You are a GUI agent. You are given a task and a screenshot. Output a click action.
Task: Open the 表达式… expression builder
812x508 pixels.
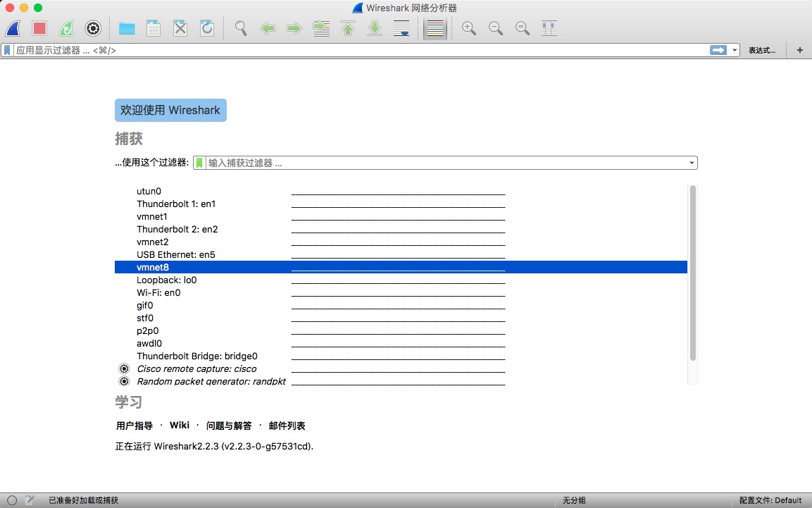[x=762, y=50]
